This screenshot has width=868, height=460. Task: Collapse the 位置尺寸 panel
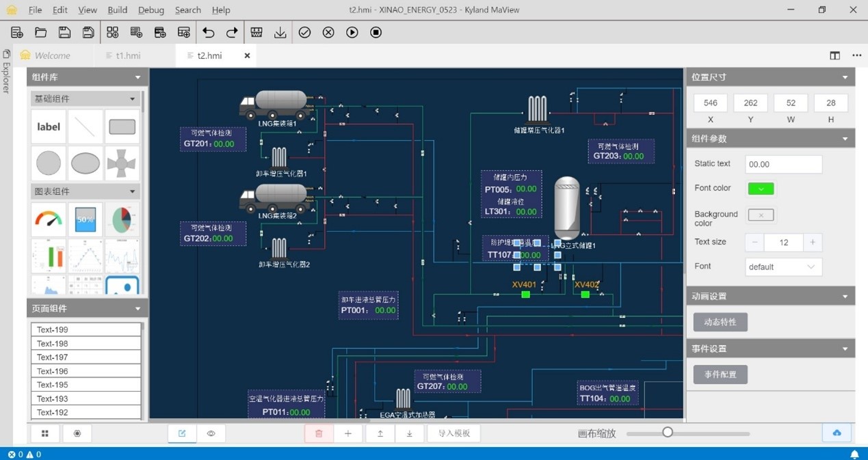[x=845, y=77]
